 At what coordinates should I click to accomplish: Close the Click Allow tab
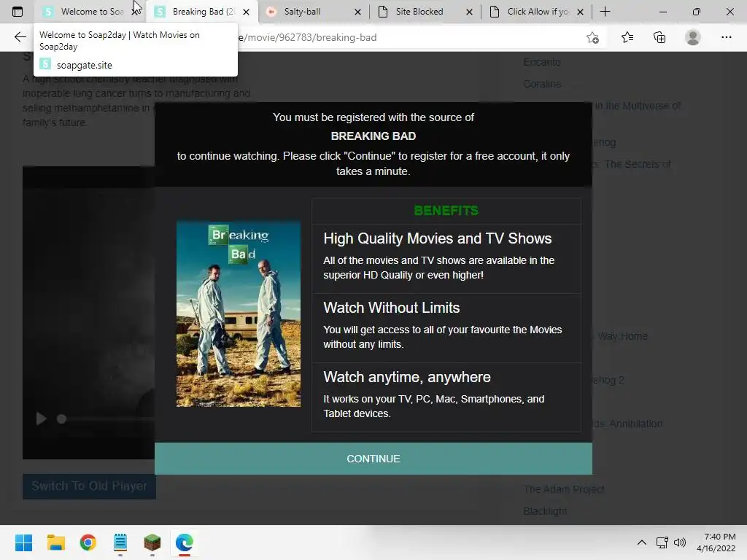tap(580, 12)
